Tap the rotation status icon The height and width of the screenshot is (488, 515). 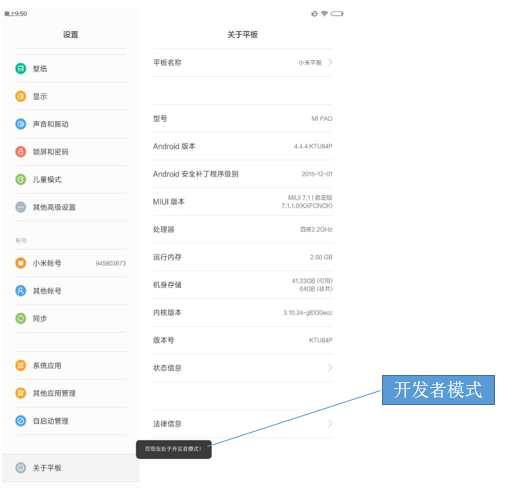pos(314,14)
